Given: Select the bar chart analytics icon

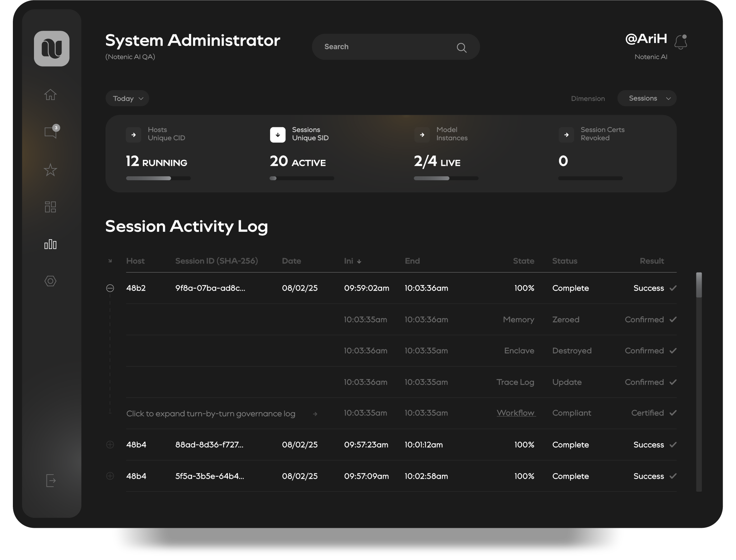Looking at the screenshot, I should tap(50, 245).
